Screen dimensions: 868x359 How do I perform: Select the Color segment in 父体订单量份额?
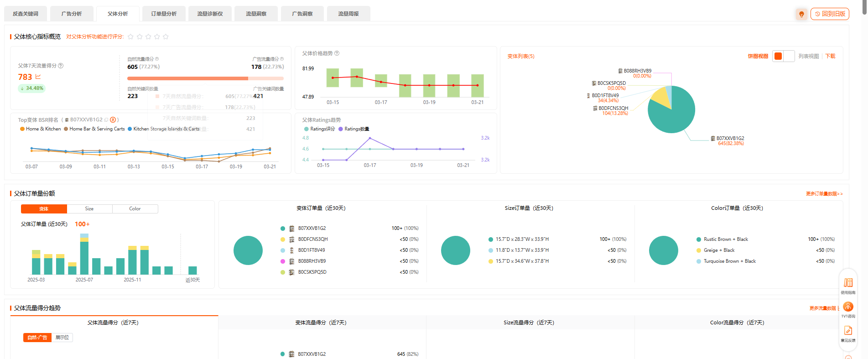coord(135,209)
